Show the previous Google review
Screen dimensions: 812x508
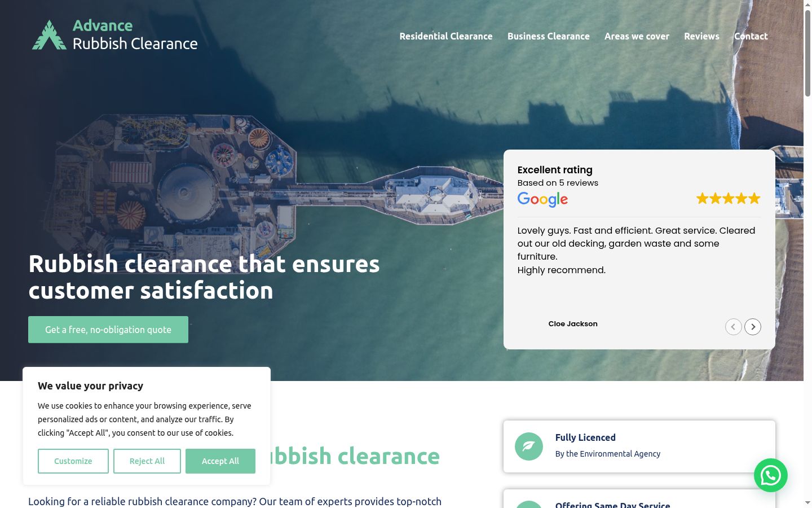[733, 327]
